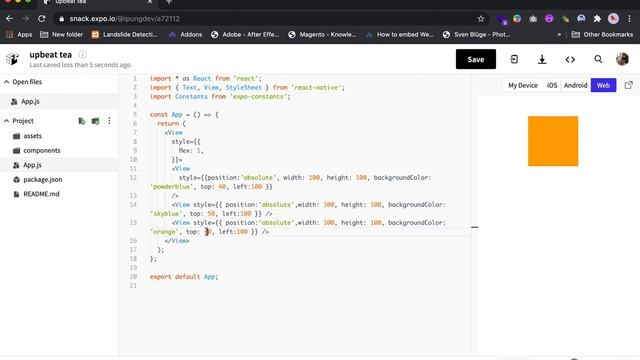The image size is (640, 360).
Task: Click the Expo Snack logo icon
Action: pos(12,59)
